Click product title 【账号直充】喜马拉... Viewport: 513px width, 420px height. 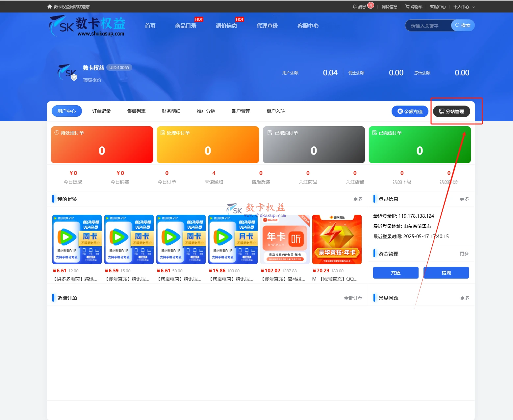[283, 279]
